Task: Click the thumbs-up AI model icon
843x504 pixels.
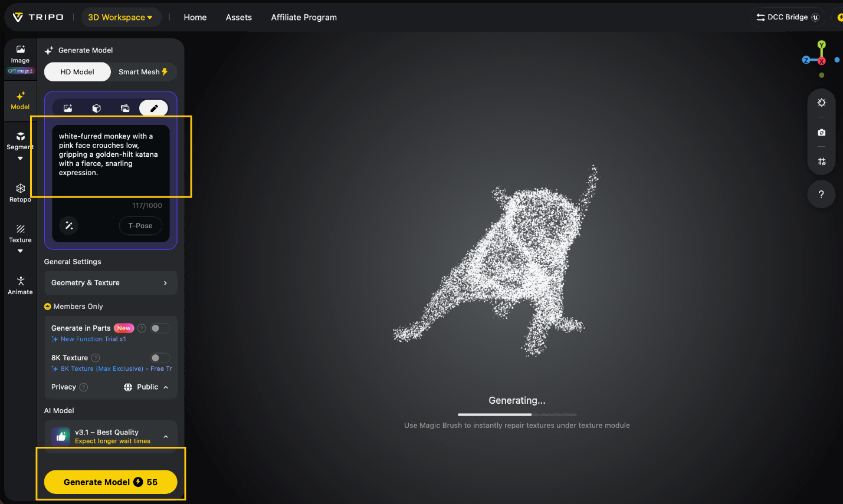Action: 61,436
